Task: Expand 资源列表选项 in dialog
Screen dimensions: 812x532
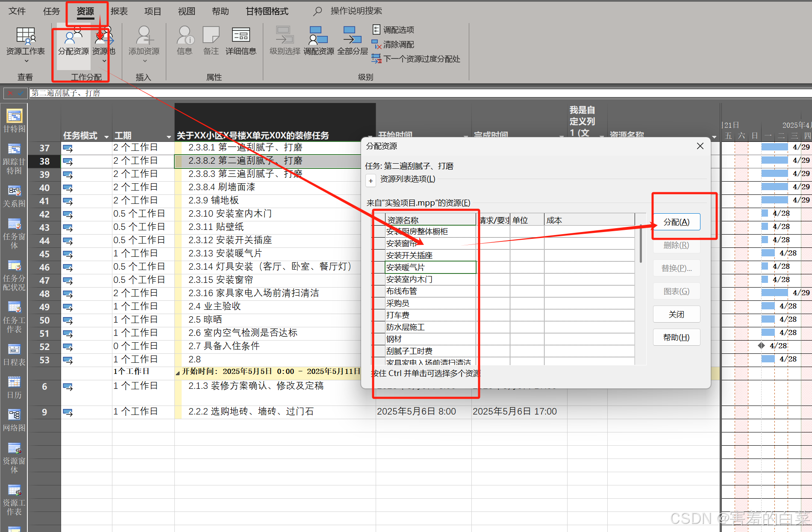Action: click(x=371, y=181)
